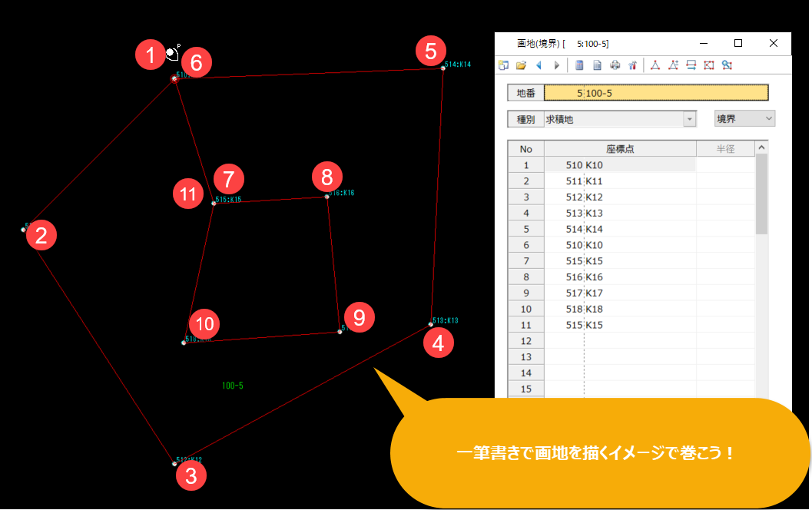This screenshot has width=812, height=510.
Task: Click the new parcel icon in toolbar
Action: pos(504,65)
